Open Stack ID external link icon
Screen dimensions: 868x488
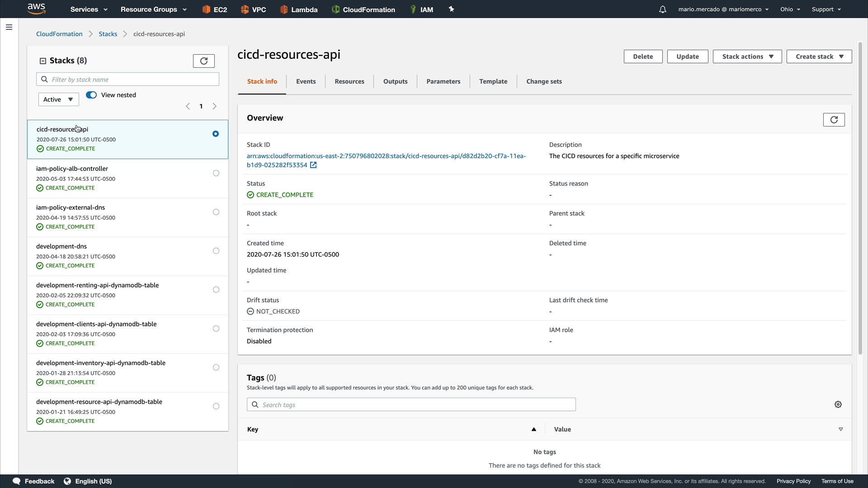[313, 165]
